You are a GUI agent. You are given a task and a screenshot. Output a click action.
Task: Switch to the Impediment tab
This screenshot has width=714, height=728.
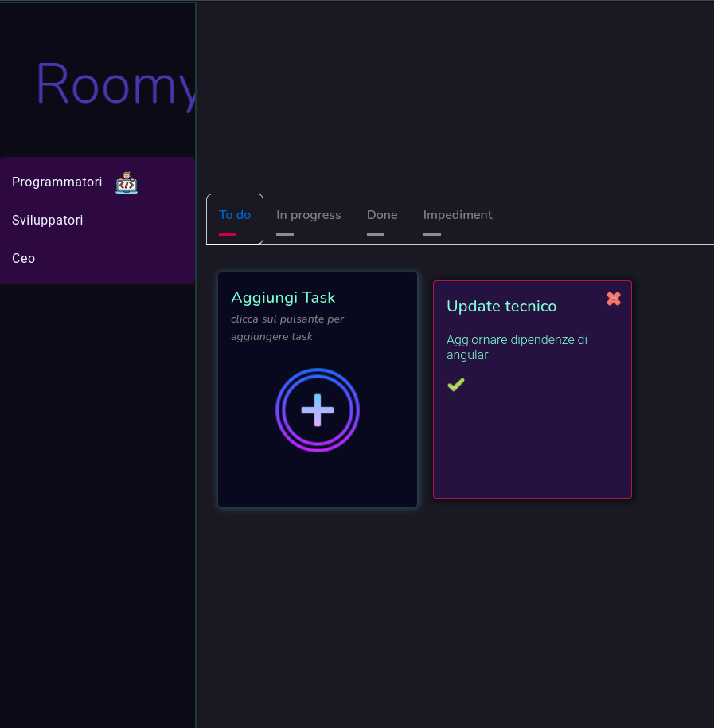coord(458,214)
